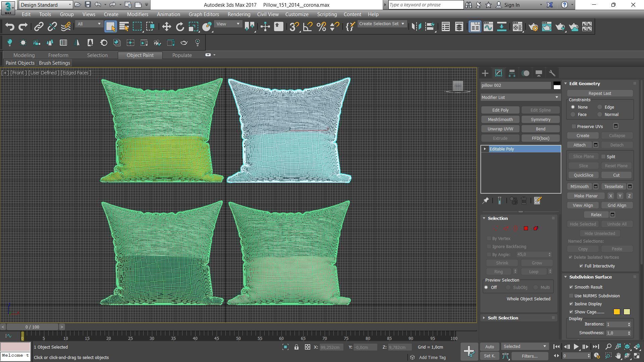The width and height of the screenshot is (644, 362).
Task: Click the pale yellow Show Cage swatch
Action: (x=627, y=312)
